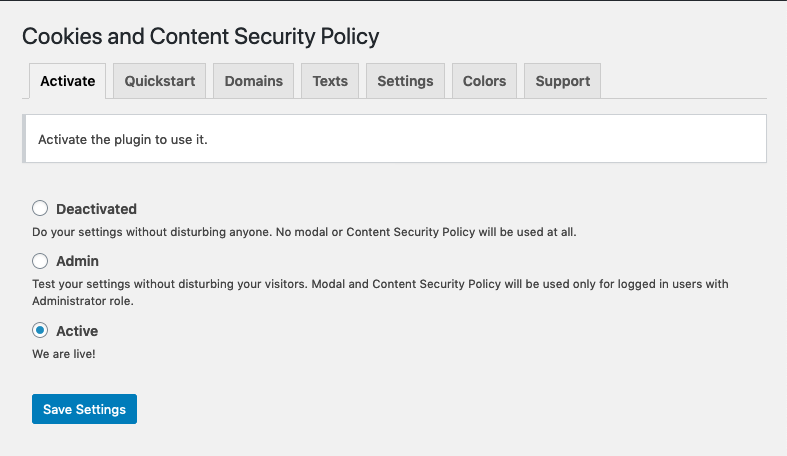This screenshot has height=456, width=787.
Task: Choose the Admin radio option
Action: pyautogui.click(x=40, y=261)
